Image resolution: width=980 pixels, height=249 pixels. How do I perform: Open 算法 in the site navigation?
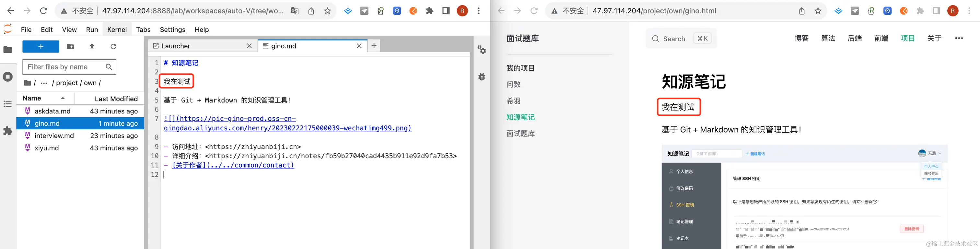[x=828, y=38]
